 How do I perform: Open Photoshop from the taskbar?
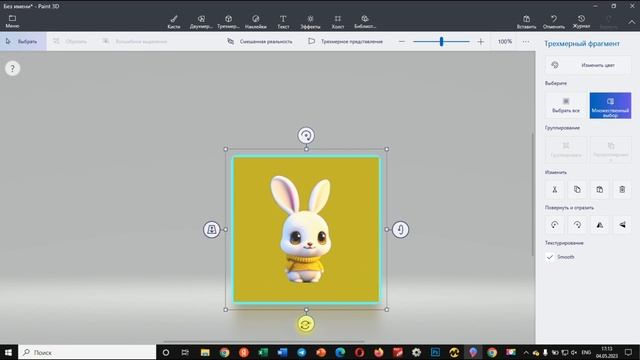[435, 352]
